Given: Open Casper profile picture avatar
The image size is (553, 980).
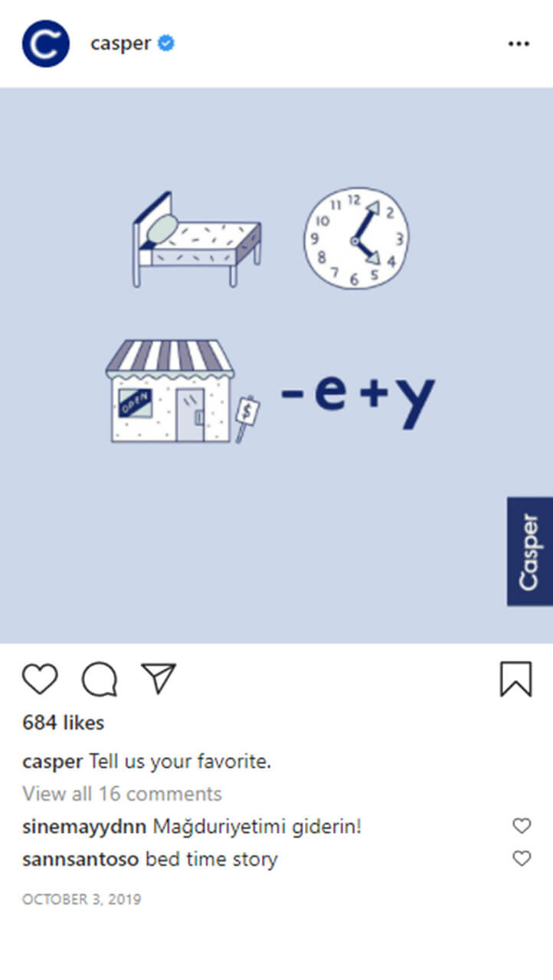Looking at the screenshot, I should (x=46, y=44).
